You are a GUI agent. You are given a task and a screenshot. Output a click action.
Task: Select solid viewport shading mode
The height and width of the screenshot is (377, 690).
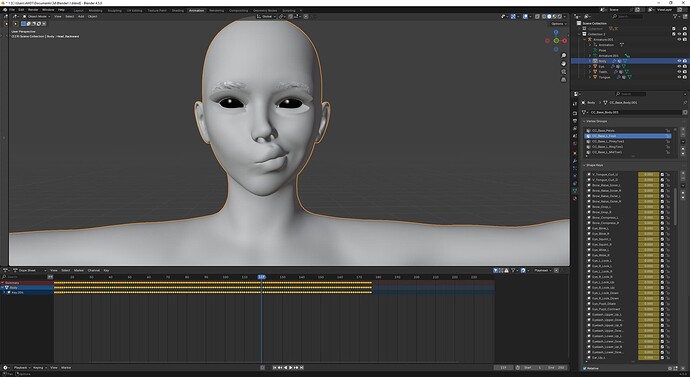549,17
